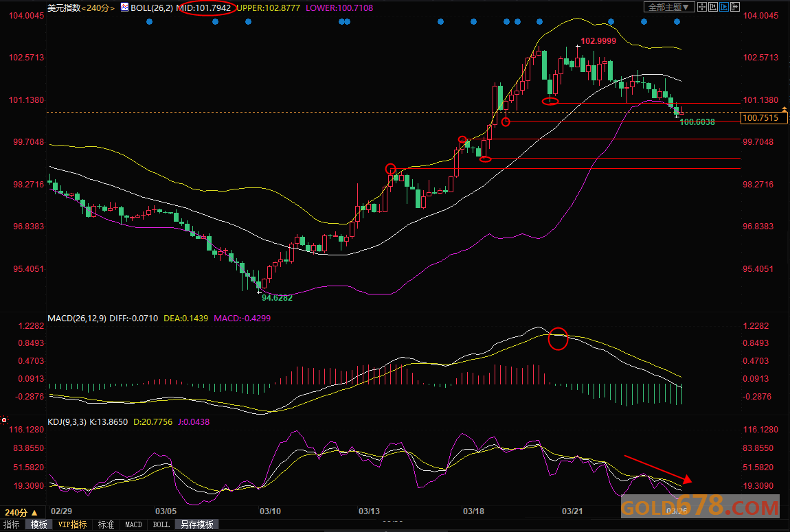Click the panel export arrow icon
The height and width of the screenshot is (532, 790).
coord(735,7)
